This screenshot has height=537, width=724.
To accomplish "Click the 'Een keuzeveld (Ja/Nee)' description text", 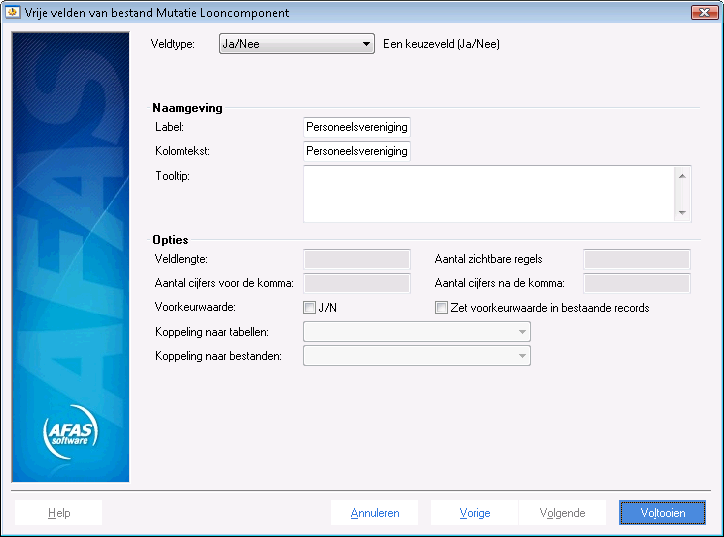I will click(441, 44).
